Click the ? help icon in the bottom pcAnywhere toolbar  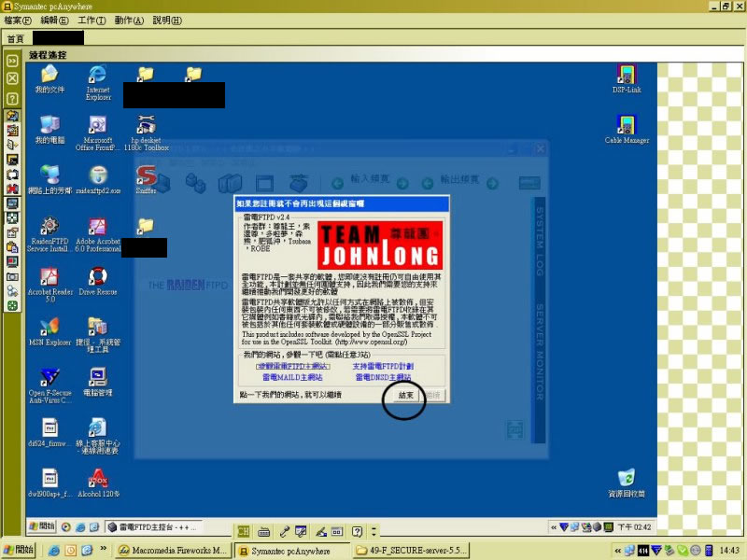click(x=357, y=531)
